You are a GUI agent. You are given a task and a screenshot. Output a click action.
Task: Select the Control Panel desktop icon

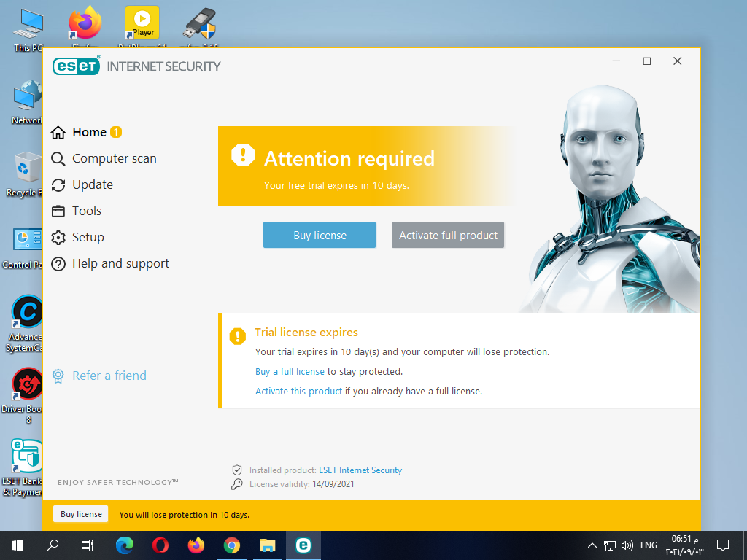coord(23,248)
